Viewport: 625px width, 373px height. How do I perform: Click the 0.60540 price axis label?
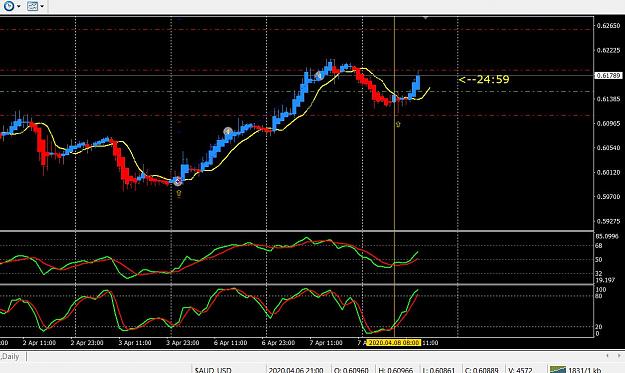(608, 148)
